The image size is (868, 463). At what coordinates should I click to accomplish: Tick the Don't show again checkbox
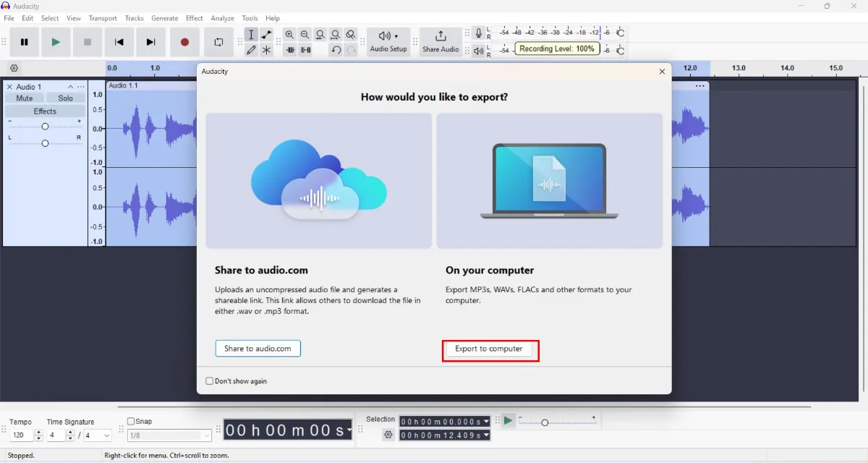tap(209, 381)
